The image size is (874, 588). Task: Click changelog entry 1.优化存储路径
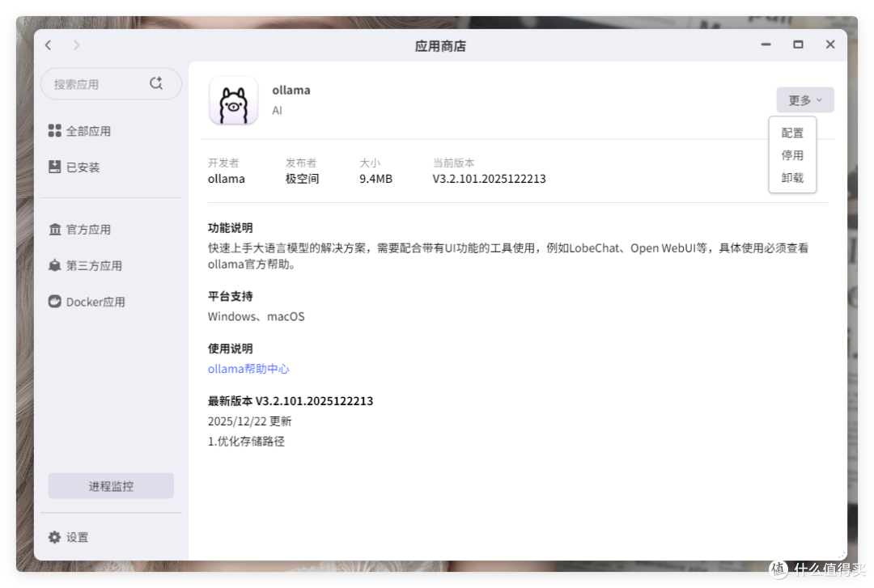(246, 442)
